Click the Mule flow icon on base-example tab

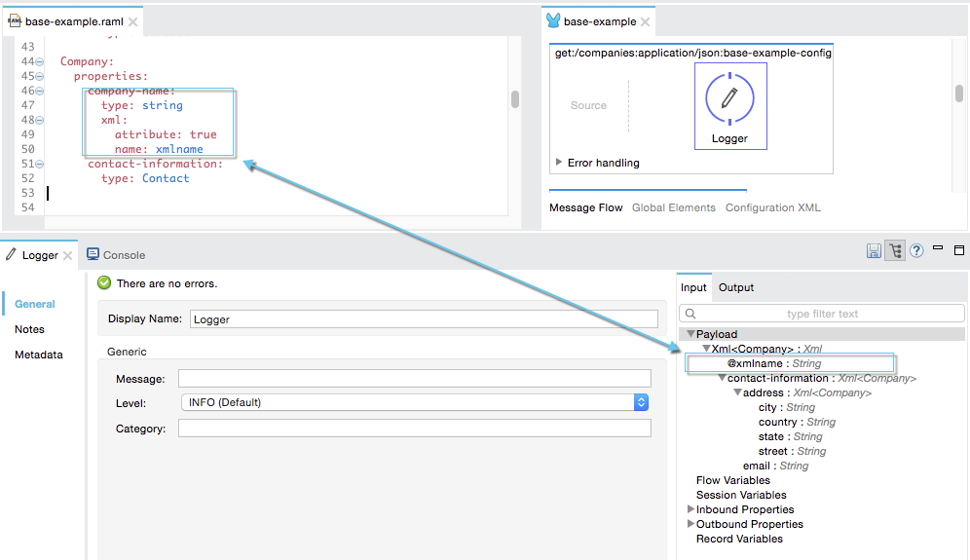click(x=553, y=20)
